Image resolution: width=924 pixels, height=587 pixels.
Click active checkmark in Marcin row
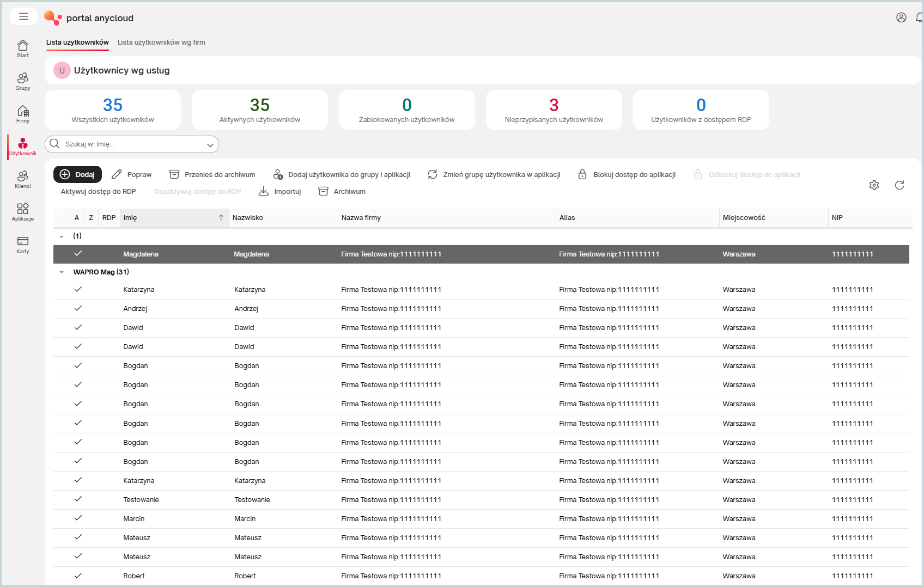coord(78,518)
